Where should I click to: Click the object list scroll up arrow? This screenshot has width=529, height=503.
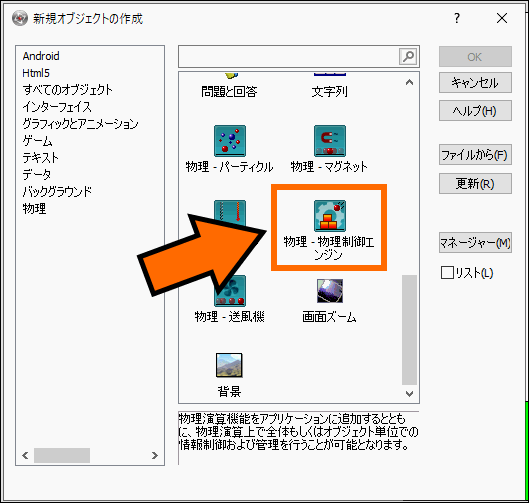click(410, 82)
